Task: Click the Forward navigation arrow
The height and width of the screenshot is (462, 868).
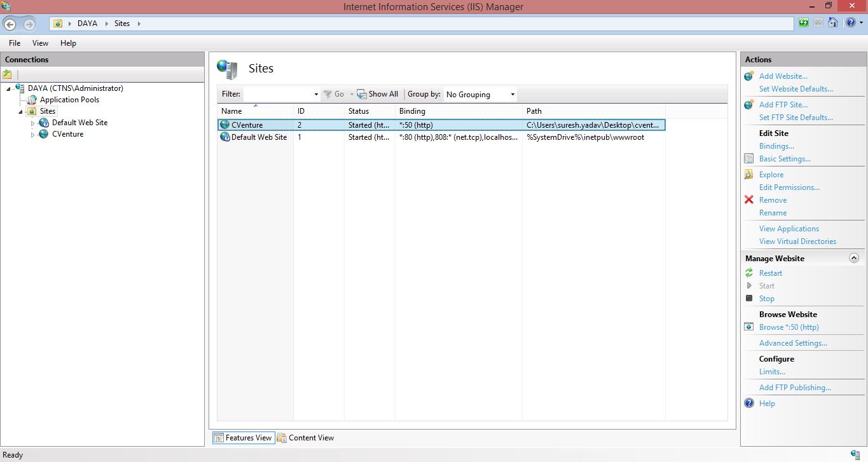Action: [x=29, y=24]
